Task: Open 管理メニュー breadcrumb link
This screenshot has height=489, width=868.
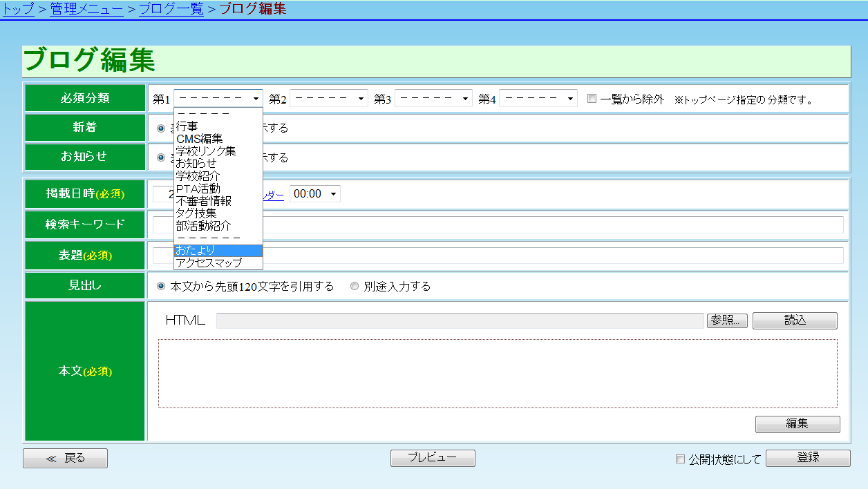Action: pos(86,9)
